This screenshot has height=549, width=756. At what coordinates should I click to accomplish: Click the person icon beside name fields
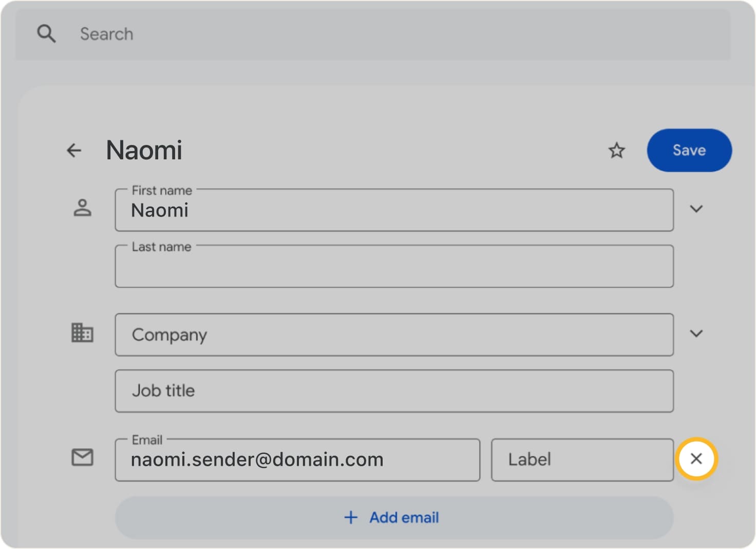82,208
